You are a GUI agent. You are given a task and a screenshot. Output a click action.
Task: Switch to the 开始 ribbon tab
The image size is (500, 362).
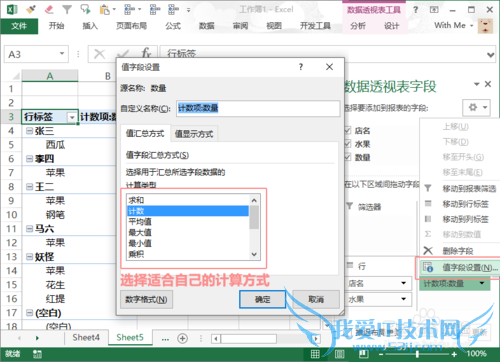(56, 26)
